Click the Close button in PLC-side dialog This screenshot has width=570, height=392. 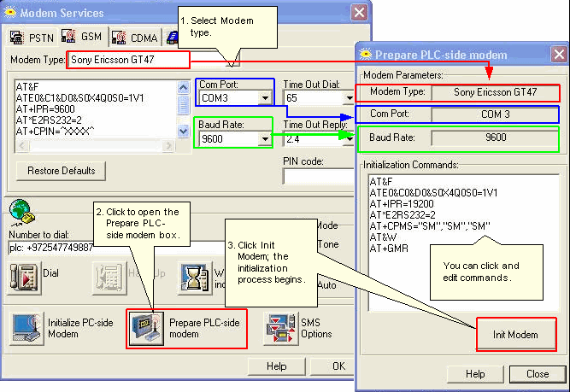(x=538, y=374)
